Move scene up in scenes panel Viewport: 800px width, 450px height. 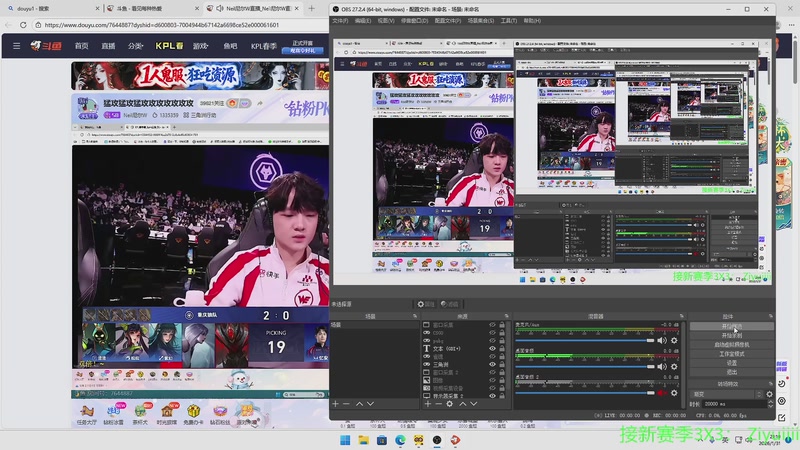(x=359, y=404)
